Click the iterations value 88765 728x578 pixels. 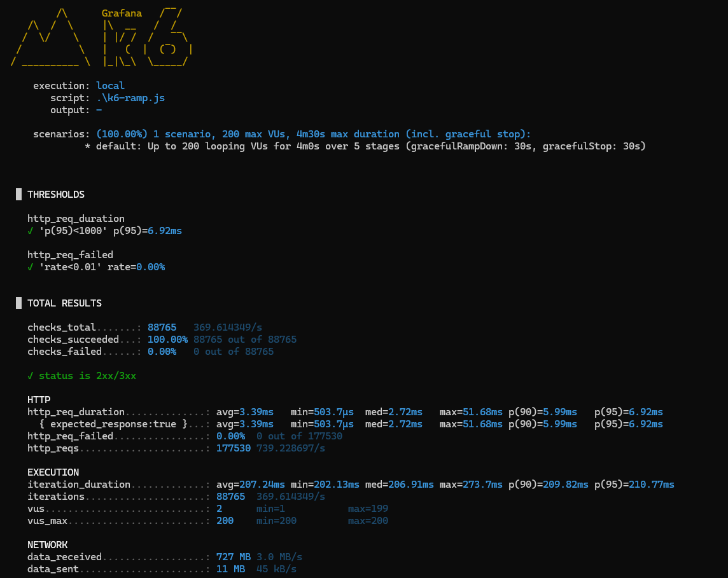click(231, 497)
